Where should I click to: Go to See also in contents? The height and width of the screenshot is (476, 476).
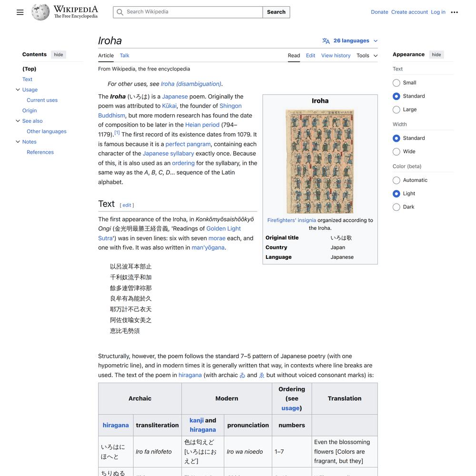[x=32, y=121]
